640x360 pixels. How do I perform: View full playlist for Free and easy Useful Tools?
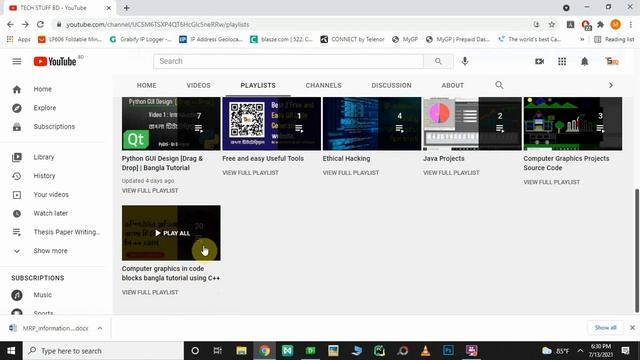(x=250, y=173)
